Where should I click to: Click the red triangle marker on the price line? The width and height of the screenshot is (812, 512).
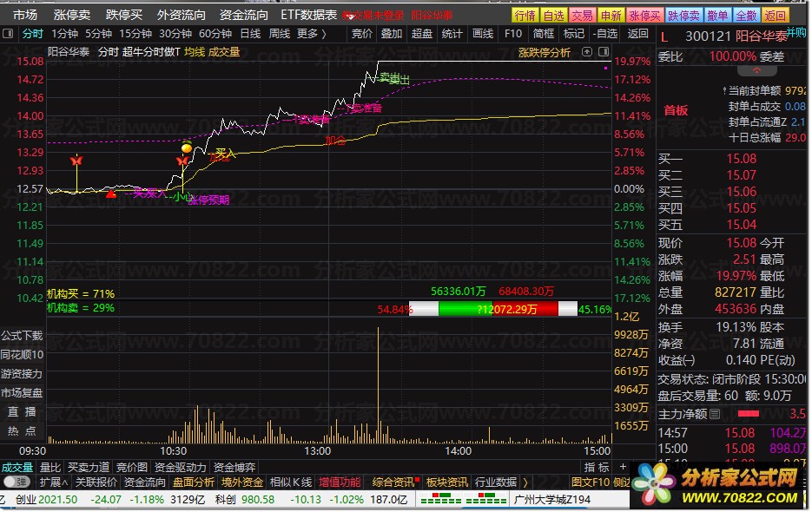111,194
